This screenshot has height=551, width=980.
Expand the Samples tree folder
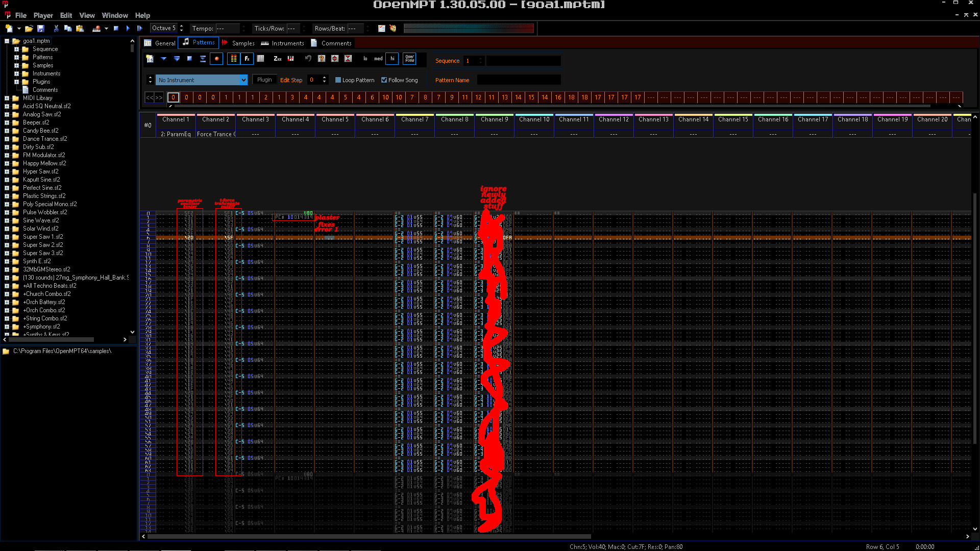[x=16, y=65]
